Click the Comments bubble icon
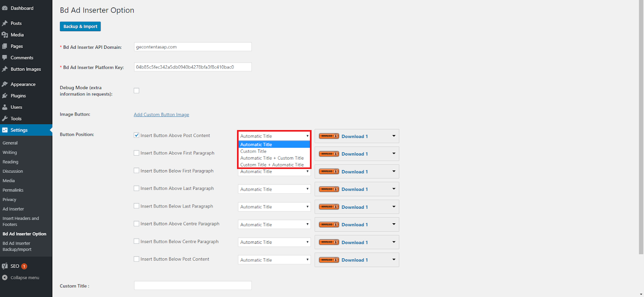644x297 pixels. tap(5, 58)
